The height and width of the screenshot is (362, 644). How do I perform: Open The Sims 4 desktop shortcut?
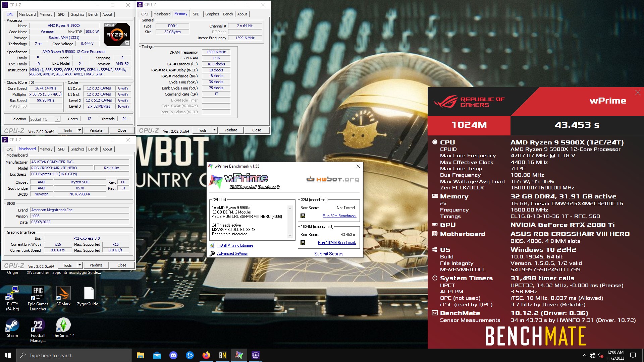pos(63,327)
